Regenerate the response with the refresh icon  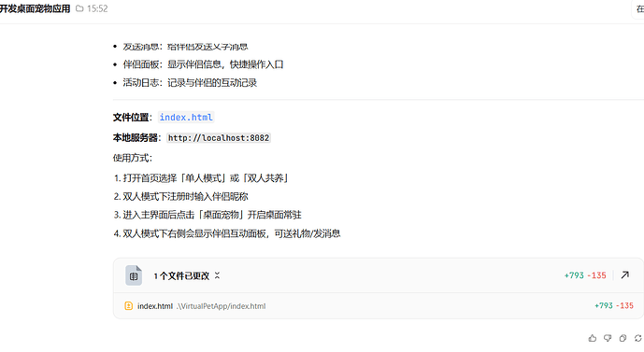(x=637, y=338)
